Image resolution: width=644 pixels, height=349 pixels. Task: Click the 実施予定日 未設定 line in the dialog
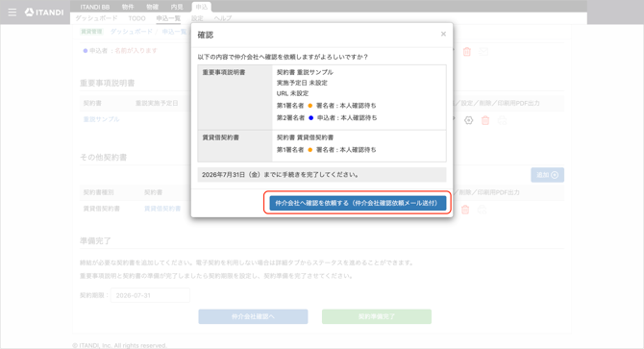click(x=302, y=83)
